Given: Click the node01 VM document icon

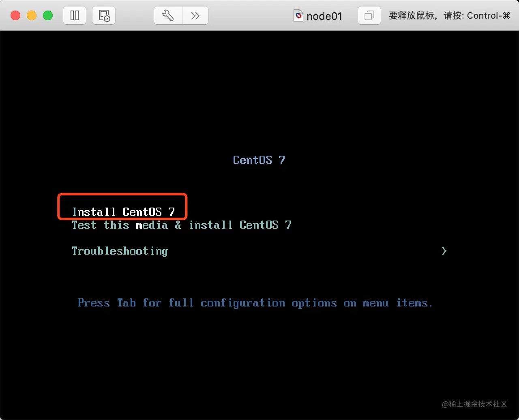Looking at the screenshot, I should click(298, 16).
